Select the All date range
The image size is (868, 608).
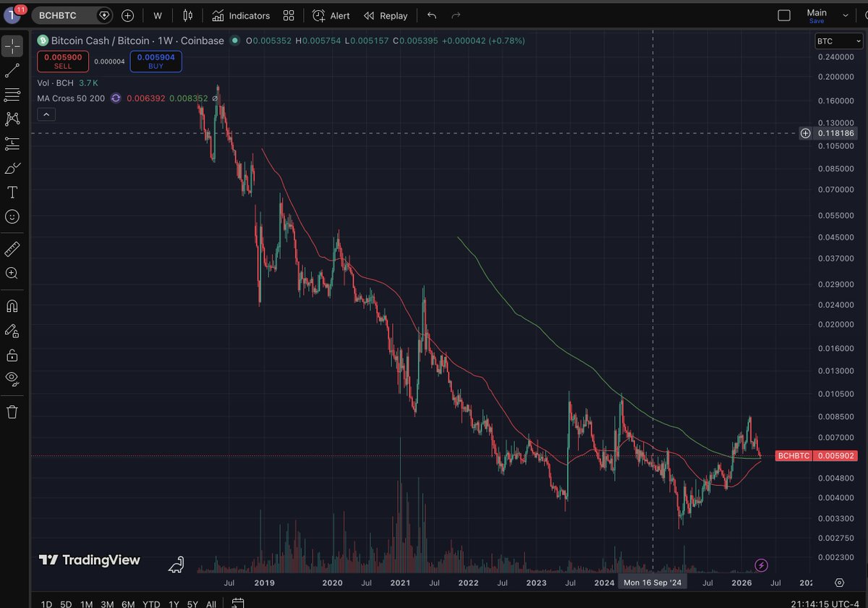[x=211, y=604]
